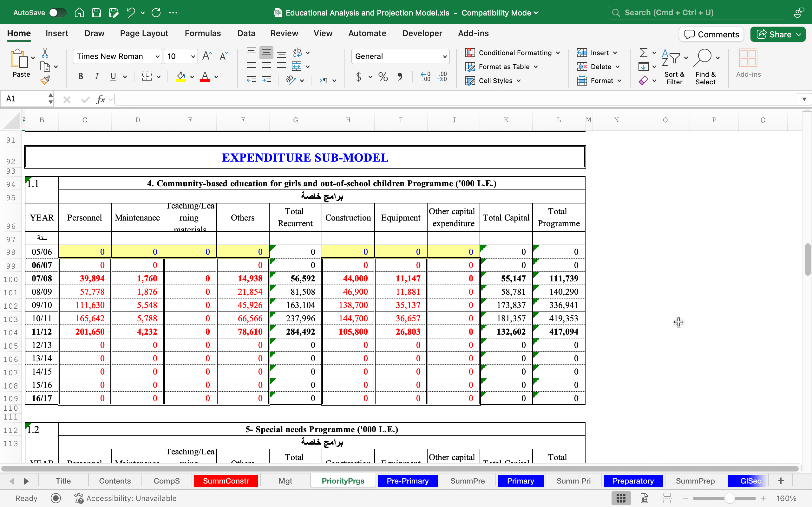Switch to Page Layout view icon

tap(644, 498)
